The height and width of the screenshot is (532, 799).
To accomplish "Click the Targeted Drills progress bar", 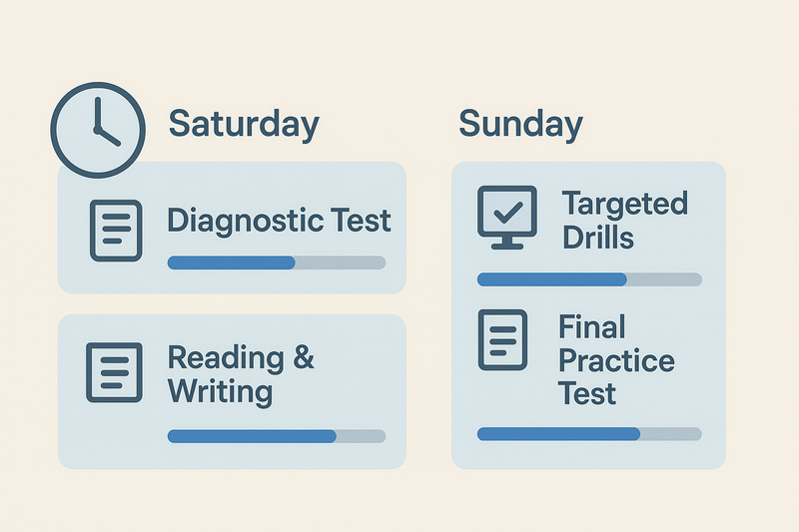I will (x=589, y=279).
